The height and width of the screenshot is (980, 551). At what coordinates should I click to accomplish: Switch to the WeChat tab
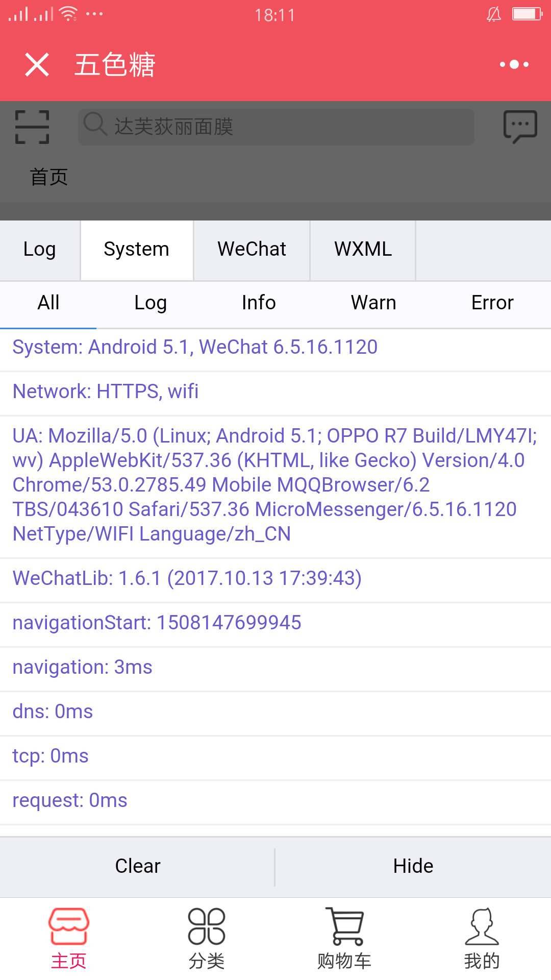tap(252, 250)
